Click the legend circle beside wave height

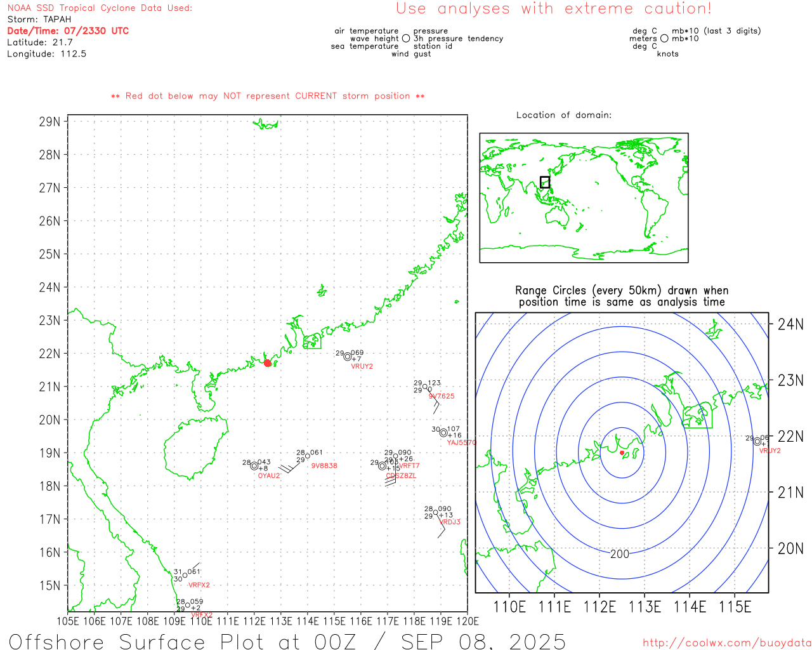pos(406,39)
